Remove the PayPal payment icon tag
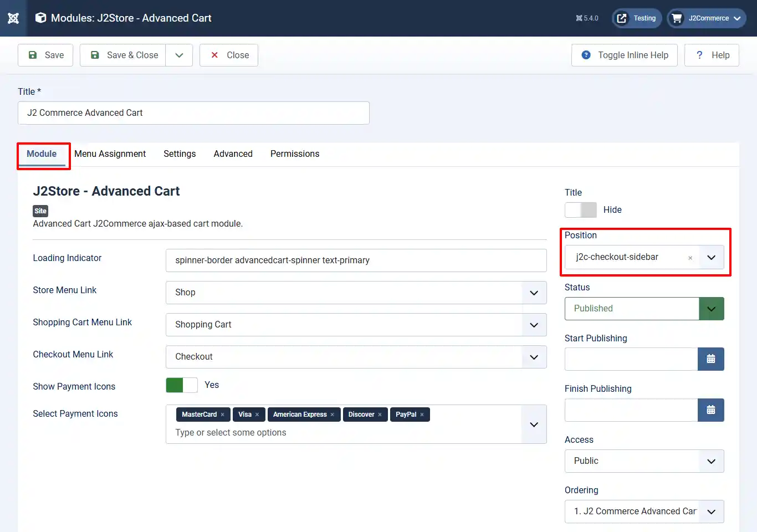757x532 pixels. [422, 415]
